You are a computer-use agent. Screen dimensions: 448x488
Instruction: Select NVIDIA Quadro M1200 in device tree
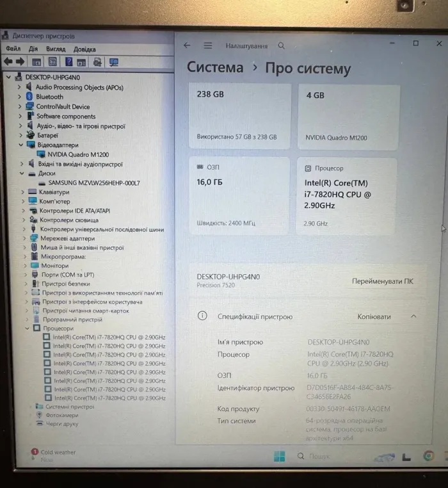(78, 154)
